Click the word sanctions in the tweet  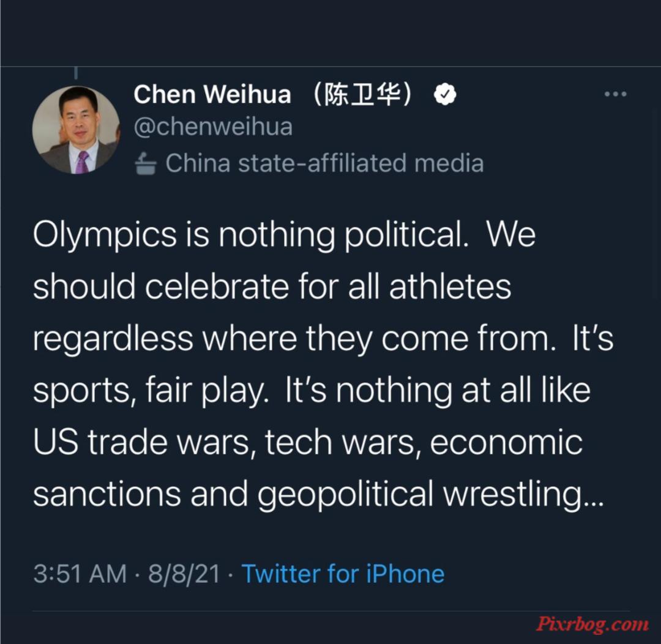click(x=107, y=495)
